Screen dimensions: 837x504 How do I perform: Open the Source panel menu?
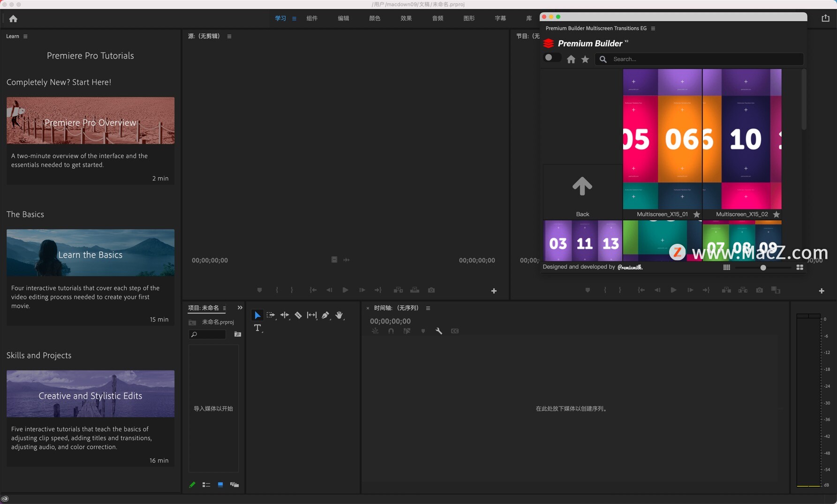(229, 36)
